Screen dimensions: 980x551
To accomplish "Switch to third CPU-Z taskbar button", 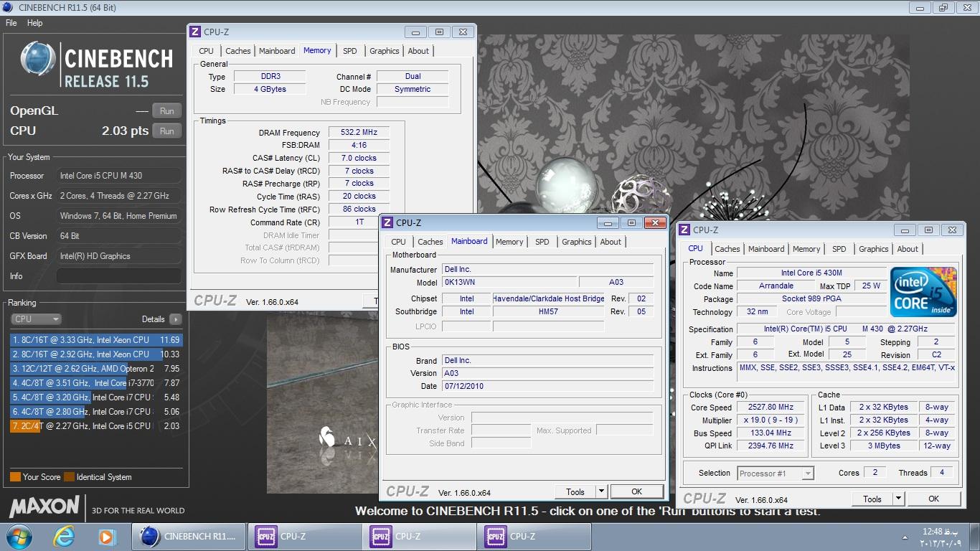I will [534, 537].
